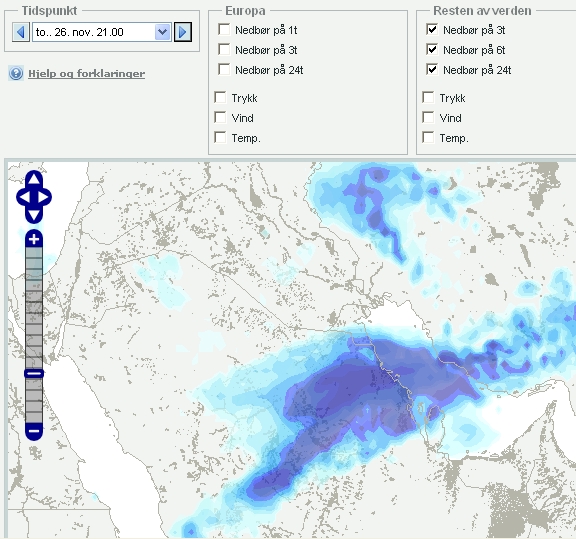The height and width of the screenshot is (539, 576).
Task: Pan map right with arrow
Action: tap(44, 197)
